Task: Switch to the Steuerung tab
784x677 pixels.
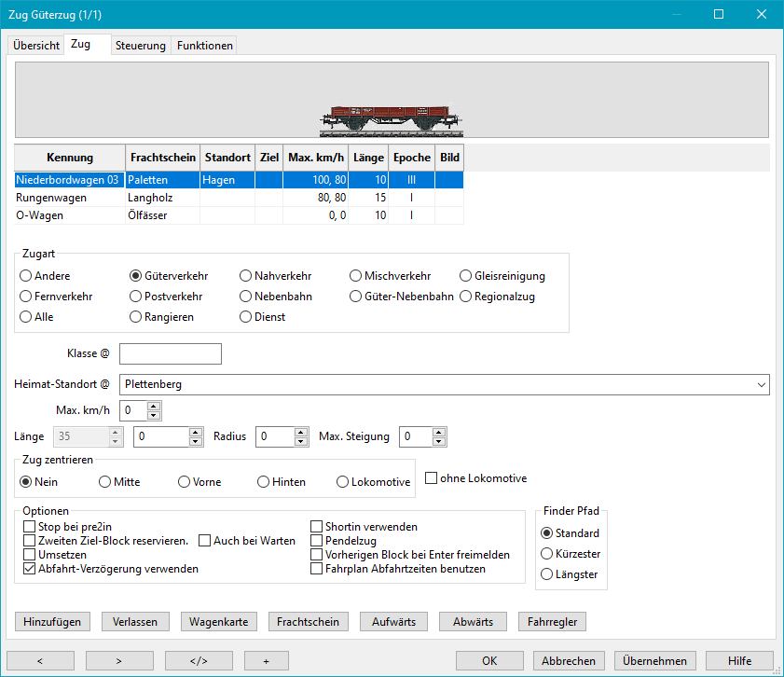Action: (x=141, y=46)
